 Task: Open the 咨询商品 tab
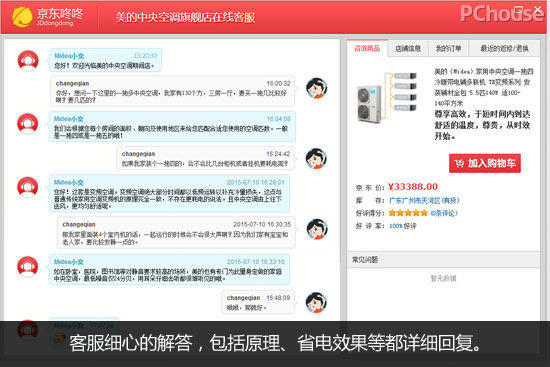point(367,48)
